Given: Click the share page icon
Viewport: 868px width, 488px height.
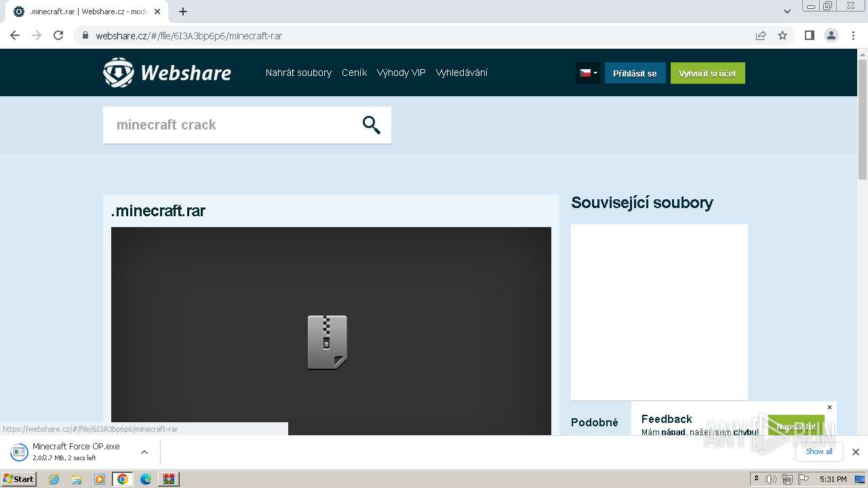Looking at the screenshot, I should [x=761, y=36].
